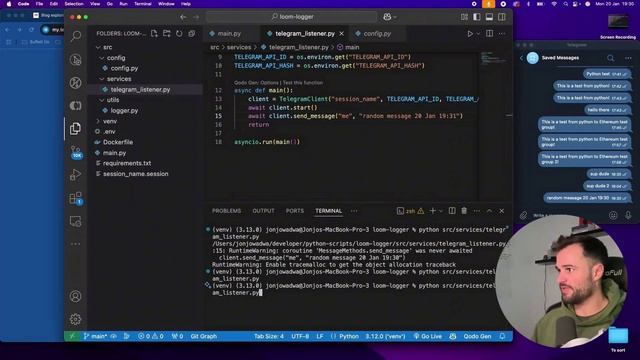The height and width of the screenshot is (360, 640).
Task: Attach a file in Telegram
Action: 523,215
